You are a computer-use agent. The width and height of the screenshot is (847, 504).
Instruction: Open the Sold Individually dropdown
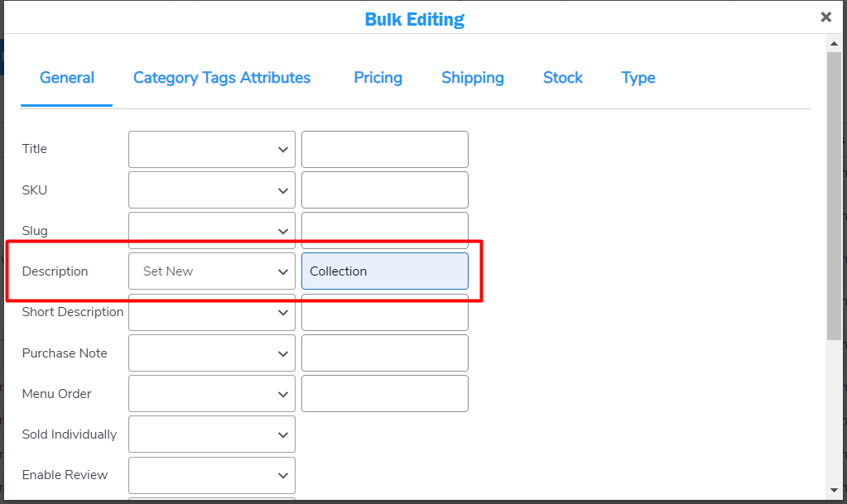pos(211,434)
